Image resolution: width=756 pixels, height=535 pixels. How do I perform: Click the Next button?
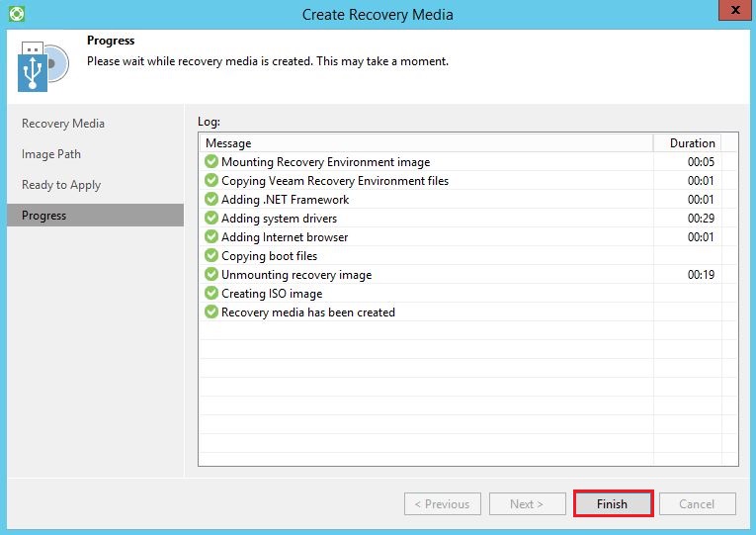click(x=527, y=504)
